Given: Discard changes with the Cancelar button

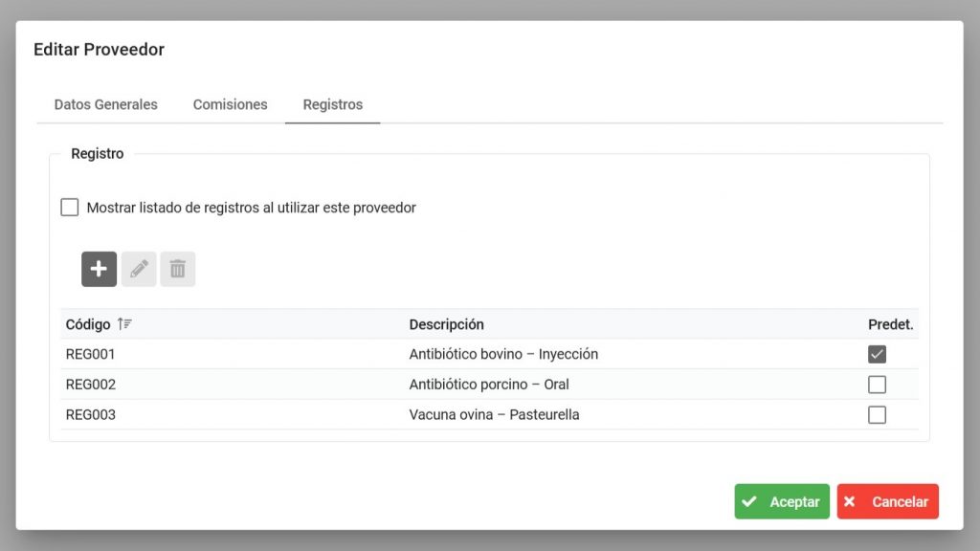Looking at the screenshot, I should [x=887, y=500].
